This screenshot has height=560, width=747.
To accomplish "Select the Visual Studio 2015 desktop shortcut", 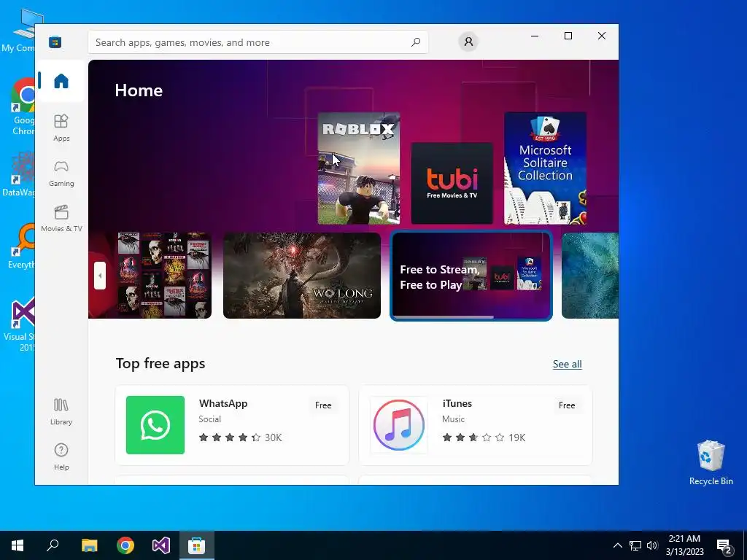I will [x=20, y=324].
